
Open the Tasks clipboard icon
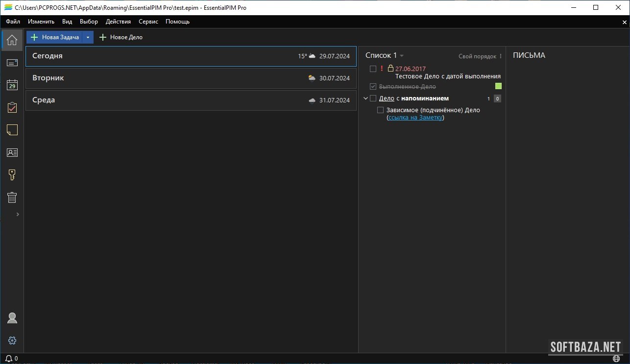coord(12,108)
